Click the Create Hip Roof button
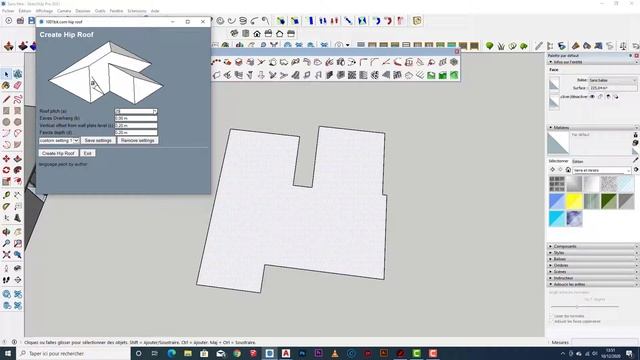The height and width of the screenshot is (360, 640). 58,153
